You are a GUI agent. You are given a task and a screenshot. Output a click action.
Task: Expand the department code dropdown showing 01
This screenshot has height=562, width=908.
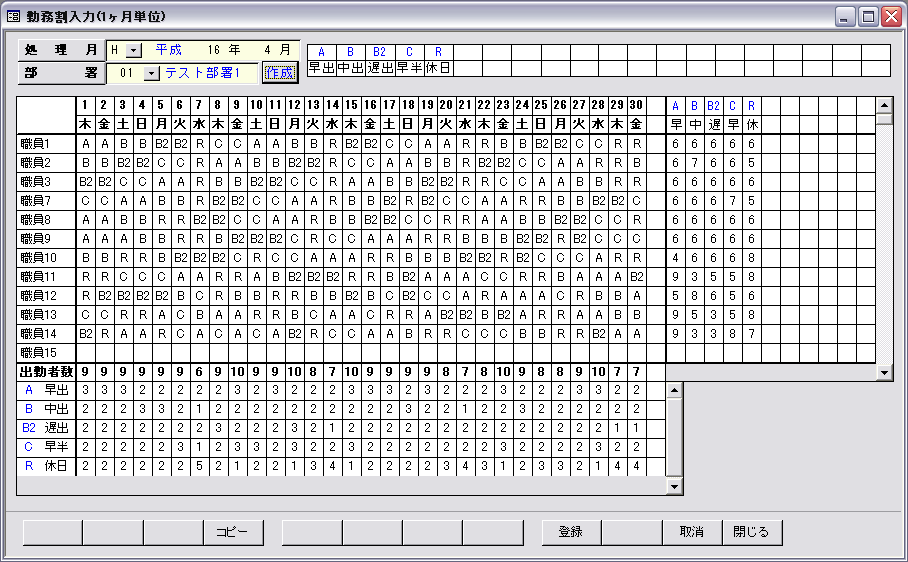coord(151,73)
